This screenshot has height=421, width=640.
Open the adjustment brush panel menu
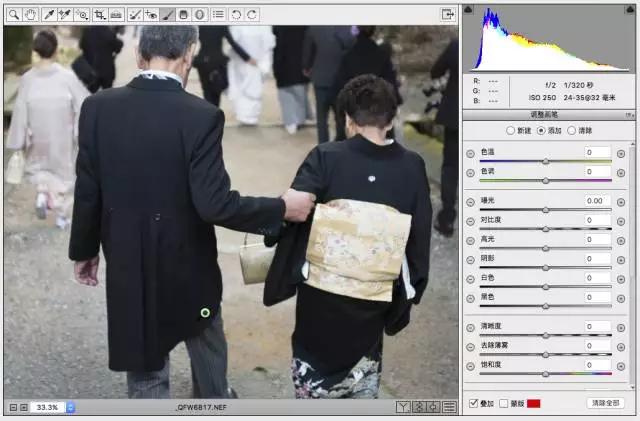coord(629,115)
